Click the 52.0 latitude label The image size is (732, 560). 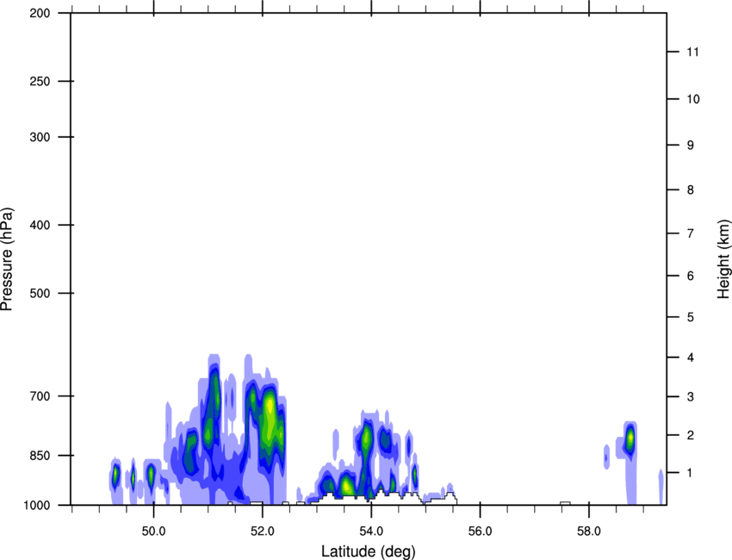click(x=263, y=532)
